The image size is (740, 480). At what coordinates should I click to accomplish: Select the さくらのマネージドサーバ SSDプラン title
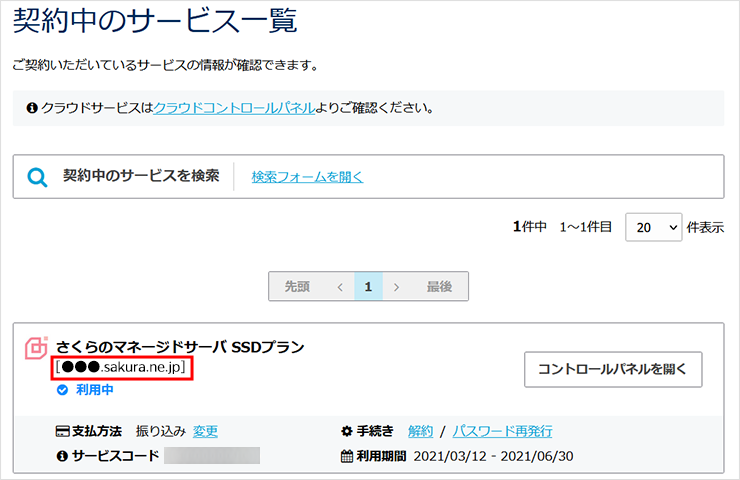coord(180,347)
